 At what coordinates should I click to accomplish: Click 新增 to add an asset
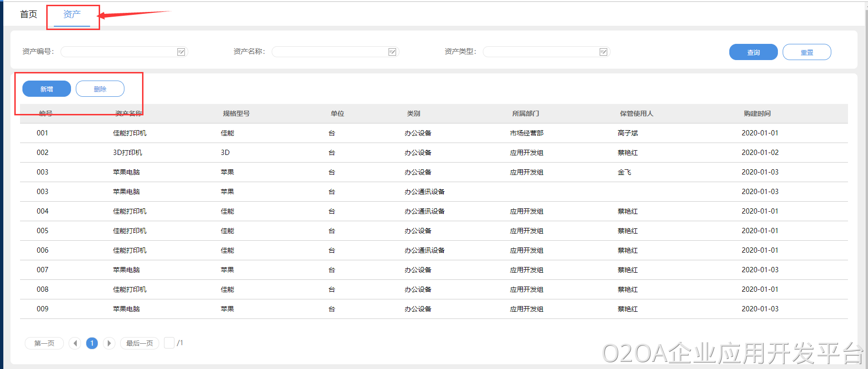(47, 89)
